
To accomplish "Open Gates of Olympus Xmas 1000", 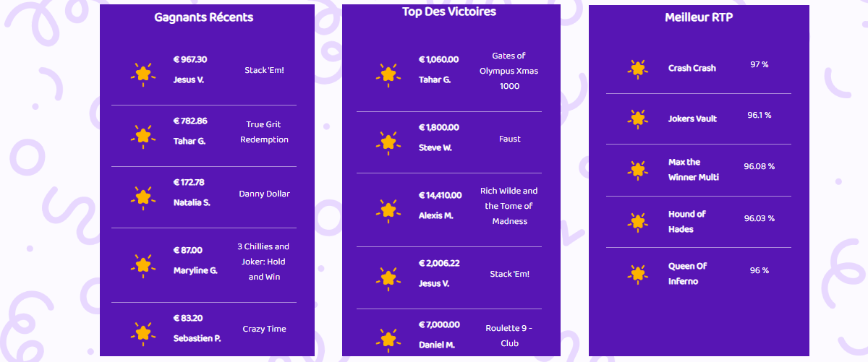I will click(509, 71).
